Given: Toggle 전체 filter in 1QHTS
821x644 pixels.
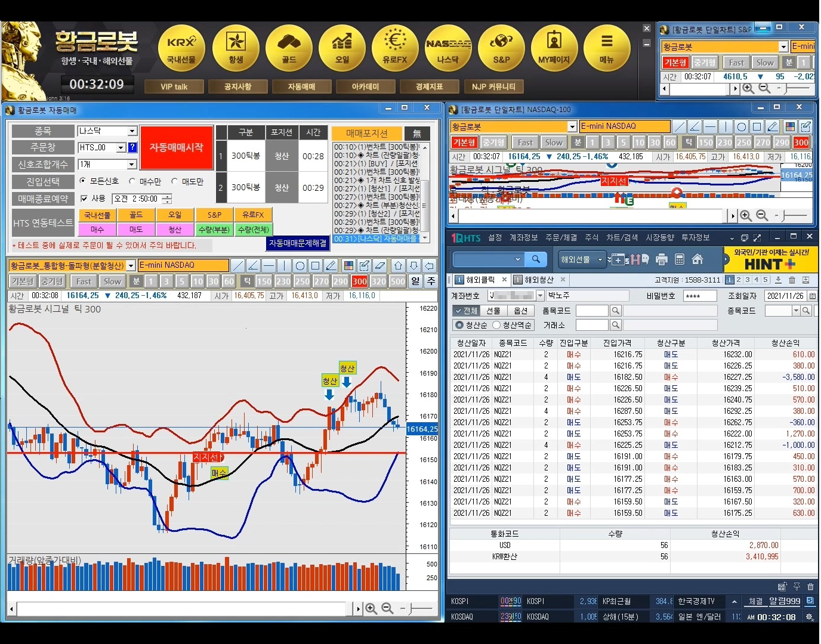Looking at the screenshot, I should pos(465,311).
